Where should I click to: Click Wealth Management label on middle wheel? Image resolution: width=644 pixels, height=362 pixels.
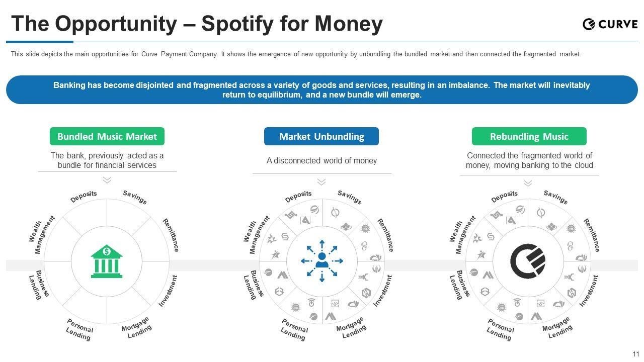tap(256, 235)
